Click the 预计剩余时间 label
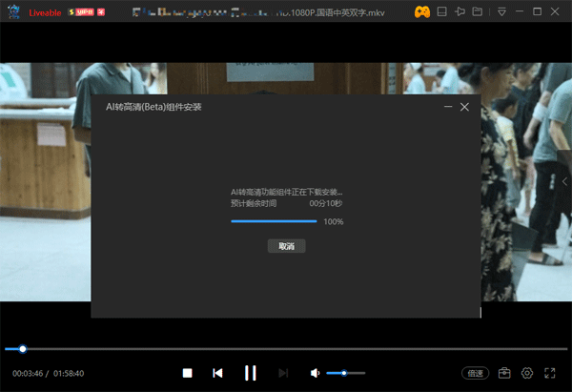 [254, 203]
